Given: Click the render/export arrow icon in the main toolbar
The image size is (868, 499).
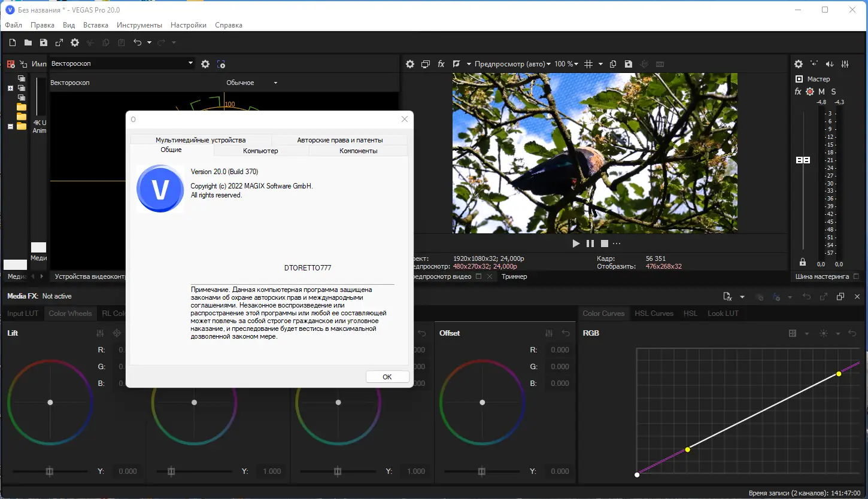Looking at the screenshot, I should (59, 42).
